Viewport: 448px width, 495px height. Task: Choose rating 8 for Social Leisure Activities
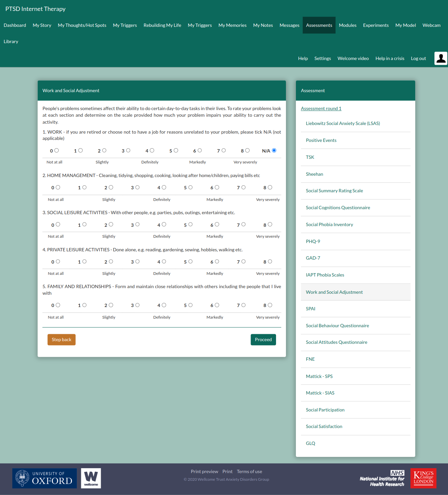(x=270, y=224)
